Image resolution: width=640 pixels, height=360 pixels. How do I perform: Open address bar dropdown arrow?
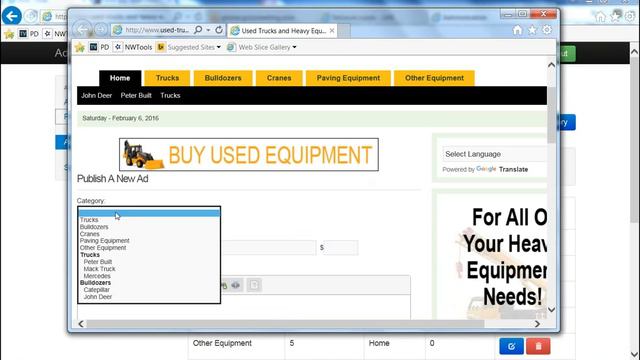208,30
